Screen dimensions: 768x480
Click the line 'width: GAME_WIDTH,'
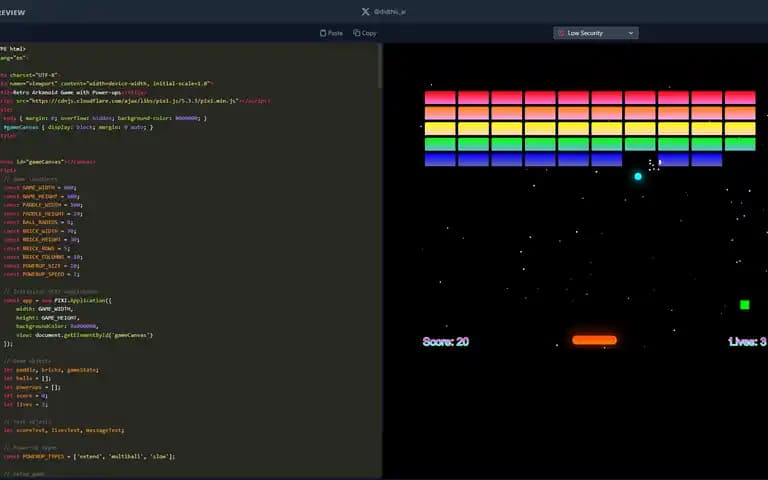pyautogui.click(x=44, y=309)
